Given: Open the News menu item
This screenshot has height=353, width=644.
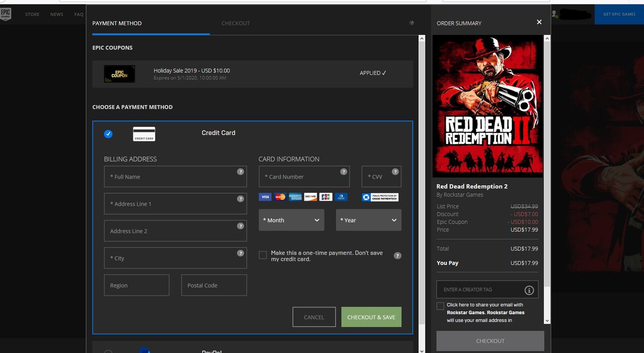Looking at the screenshot, I should (x=57, y=14).
